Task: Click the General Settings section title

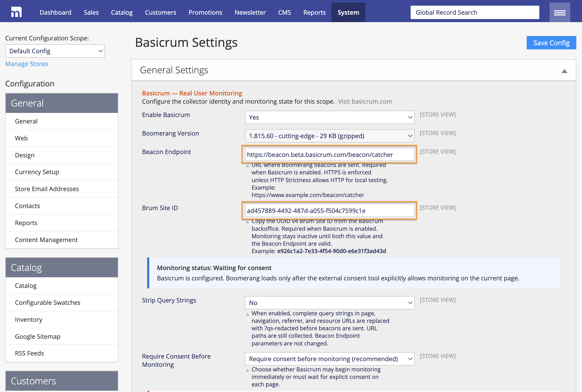Action: (174, 70)
